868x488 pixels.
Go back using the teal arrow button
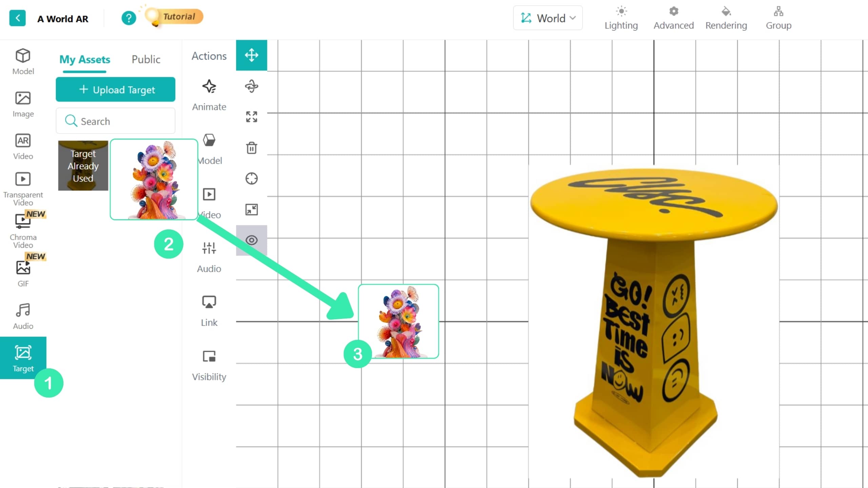(17, 18)
